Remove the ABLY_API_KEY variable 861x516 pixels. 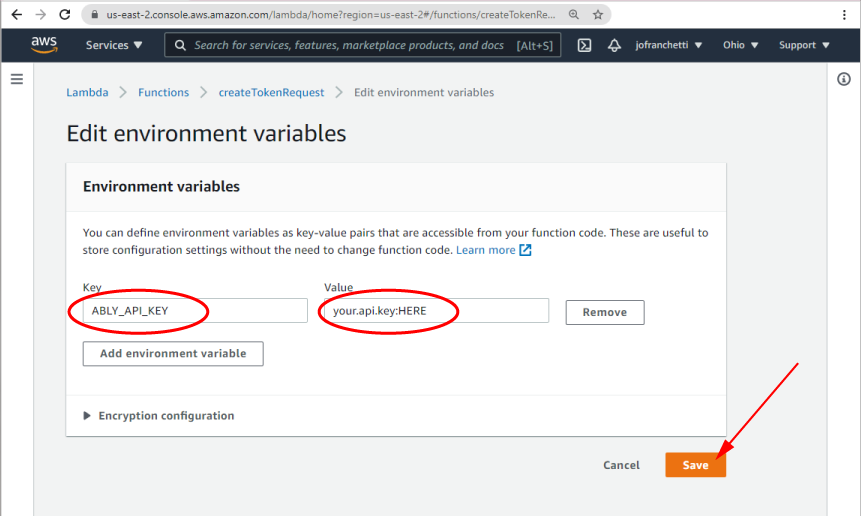[x=605, y=312]
